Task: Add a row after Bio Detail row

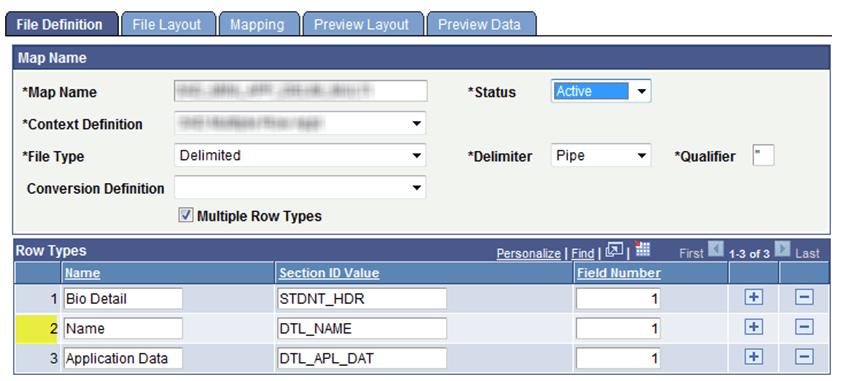Action: pyautogui.click(x=754, y=297)
